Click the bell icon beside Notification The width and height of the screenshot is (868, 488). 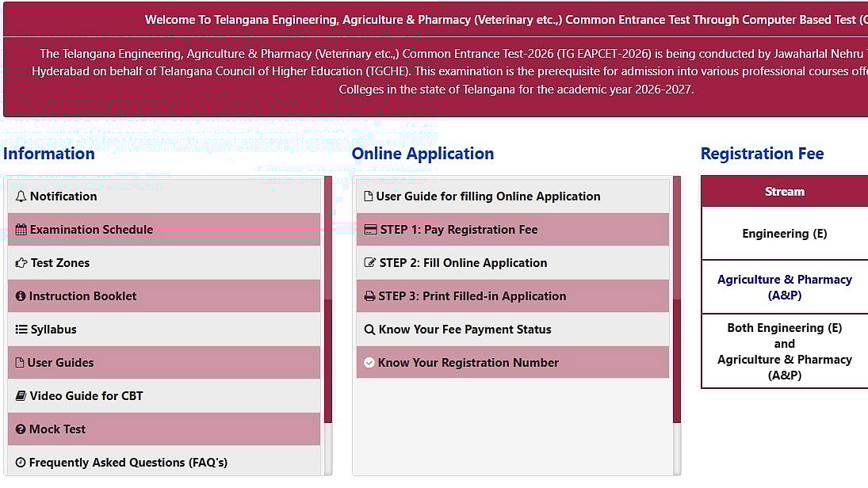coord(23,196)
